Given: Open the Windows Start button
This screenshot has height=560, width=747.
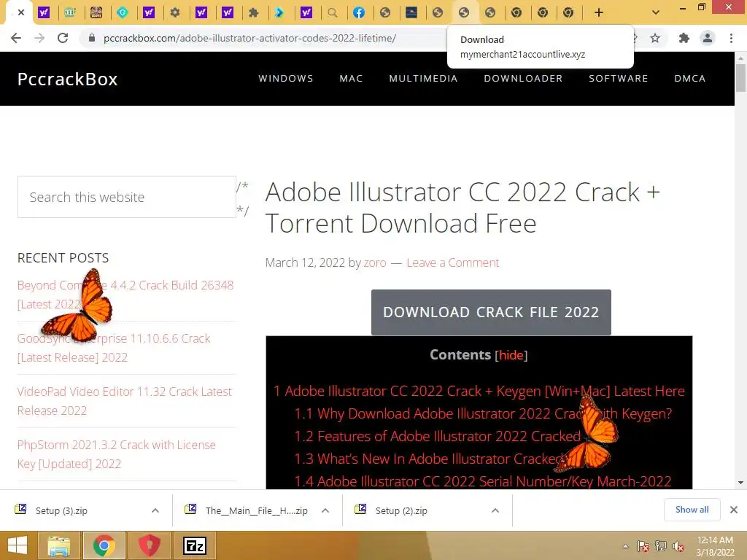Looking at the screenshot, I should [18, 545].
